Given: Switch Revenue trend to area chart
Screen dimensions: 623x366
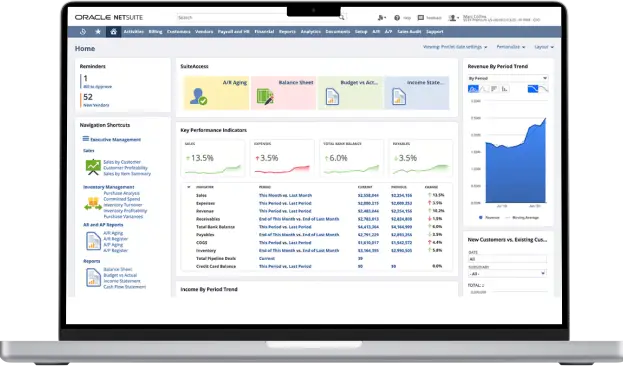Looking at the screenshot, I should click(473, 89).
